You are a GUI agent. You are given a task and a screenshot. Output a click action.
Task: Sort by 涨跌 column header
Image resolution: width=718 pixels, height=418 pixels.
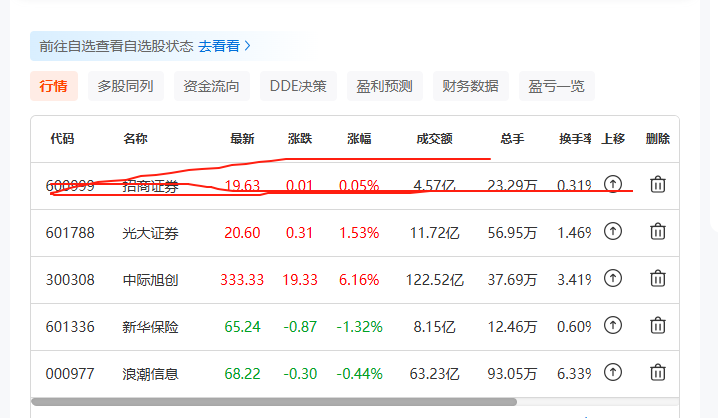point(300,139)
